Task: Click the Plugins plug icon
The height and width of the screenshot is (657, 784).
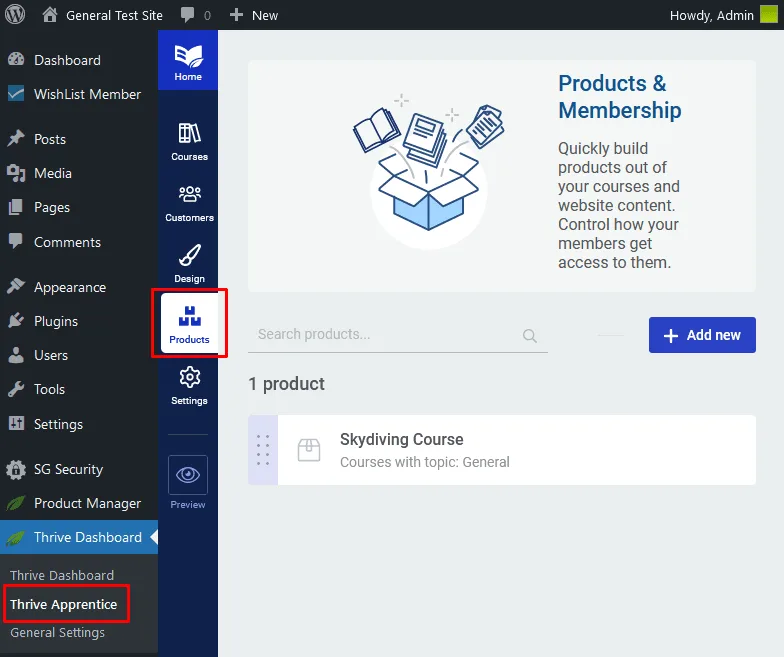Action: click(16, 320)
